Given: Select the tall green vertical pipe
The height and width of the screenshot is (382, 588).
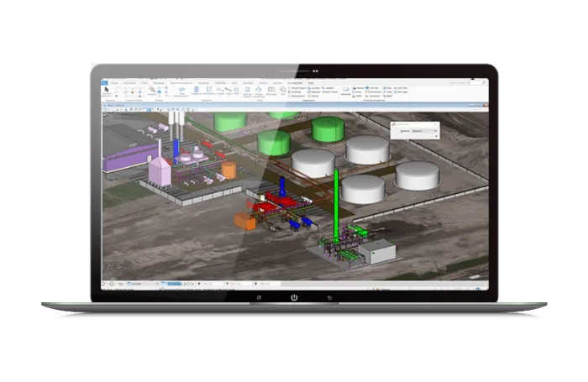Looking at the screenshot, I should 336,206.
